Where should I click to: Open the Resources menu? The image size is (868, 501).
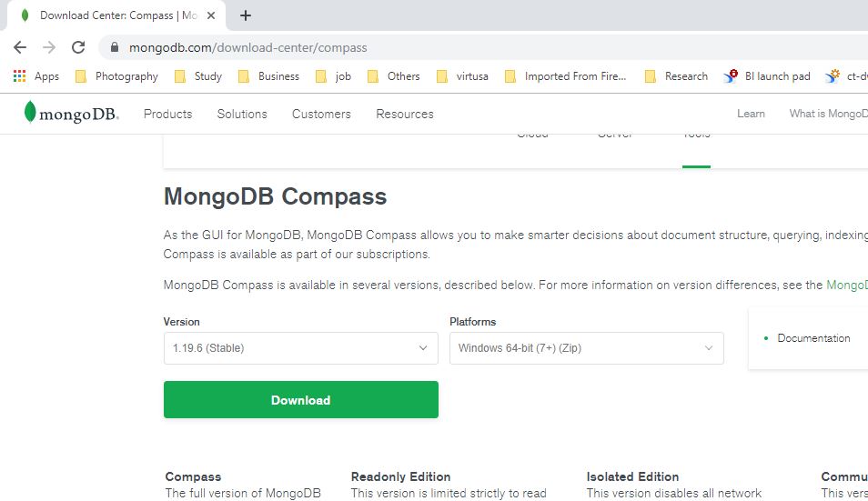click(x=405, y=114)
